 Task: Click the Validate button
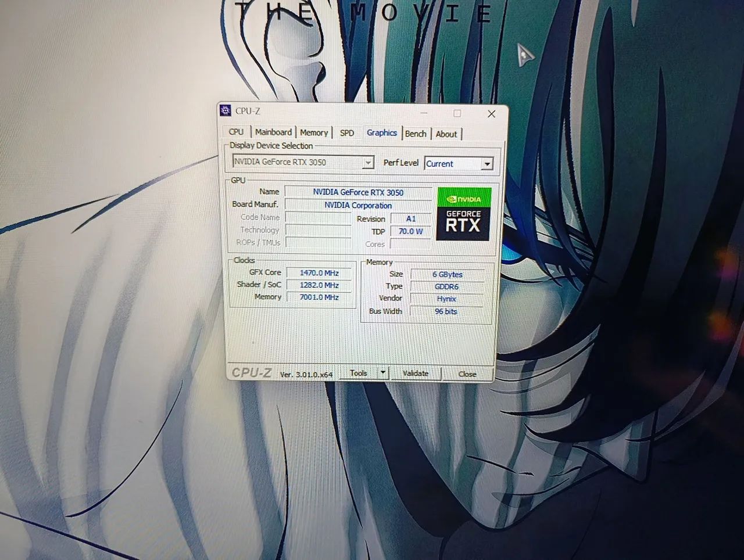[416, 374]
